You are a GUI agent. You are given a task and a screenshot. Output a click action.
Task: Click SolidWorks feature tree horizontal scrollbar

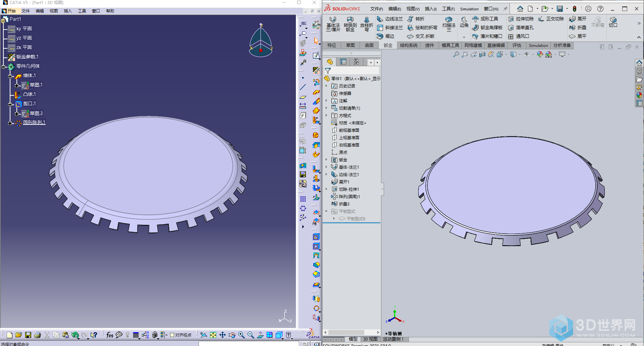point(352,333)
